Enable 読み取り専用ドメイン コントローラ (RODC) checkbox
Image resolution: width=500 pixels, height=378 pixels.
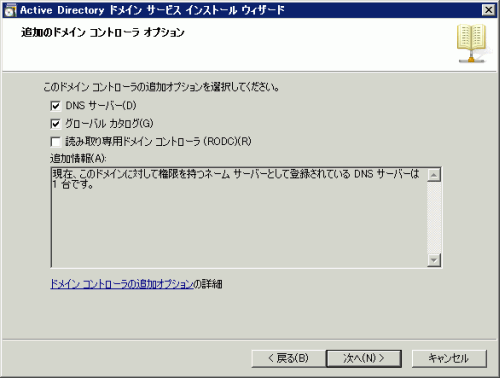tap(55, 142)
